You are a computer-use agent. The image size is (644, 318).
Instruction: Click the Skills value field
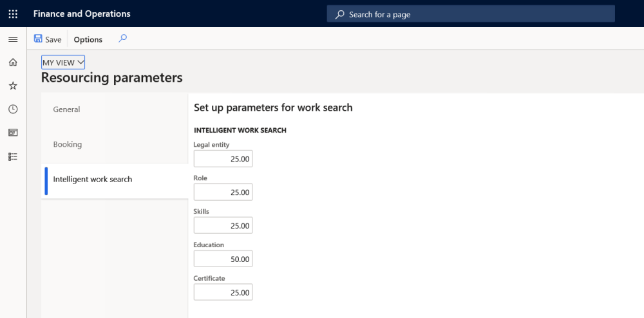tap(223, 225)
